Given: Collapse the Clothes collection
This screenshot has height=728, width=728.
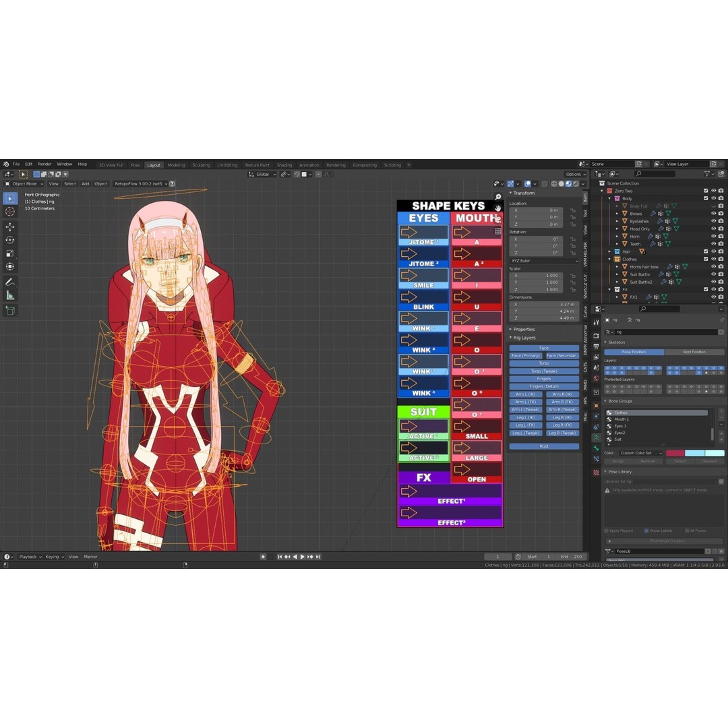Looking at the screenshot, I should point(609,259).
